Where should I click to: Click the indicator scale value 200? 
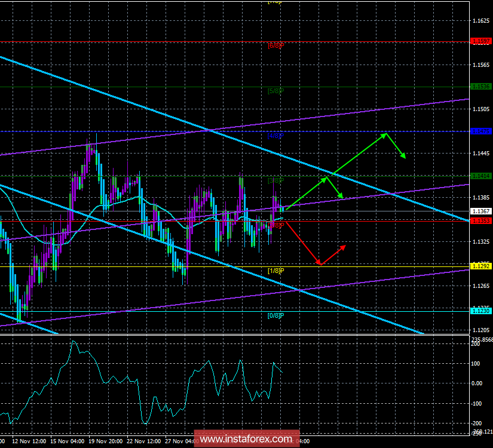476,344
